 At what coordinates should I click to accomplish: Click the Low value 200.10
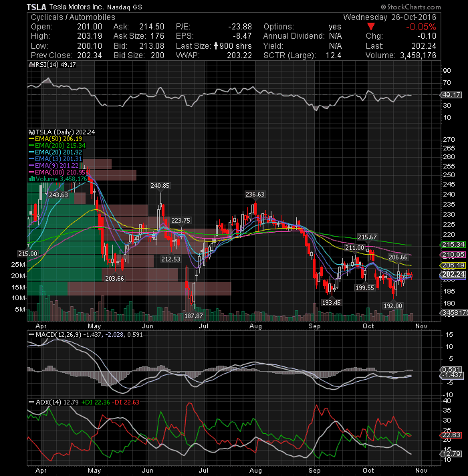[x=90, y=46]
